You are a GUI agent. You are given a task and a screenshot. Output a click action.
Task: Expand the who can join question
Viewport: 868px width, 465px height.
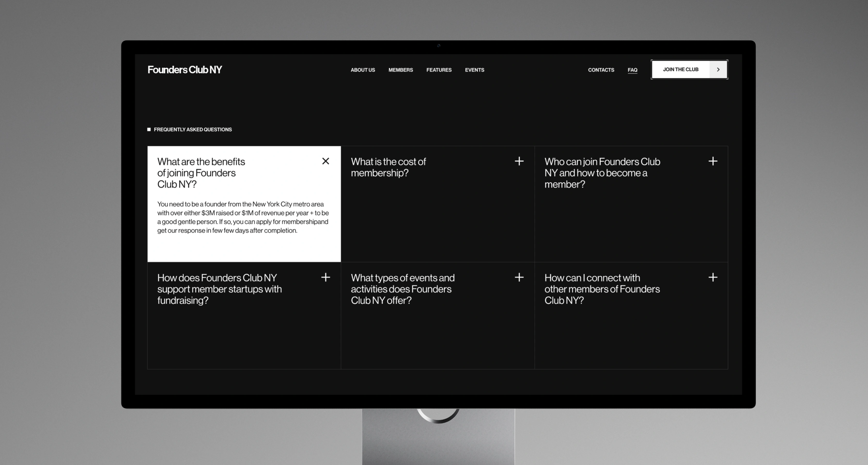(713, 161)
